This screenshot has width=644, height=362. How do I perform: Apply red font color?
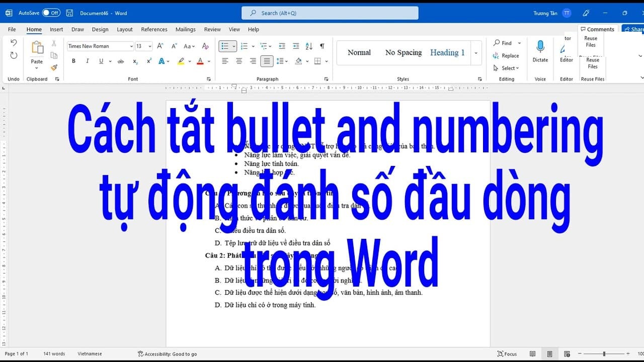pos(200,61)
